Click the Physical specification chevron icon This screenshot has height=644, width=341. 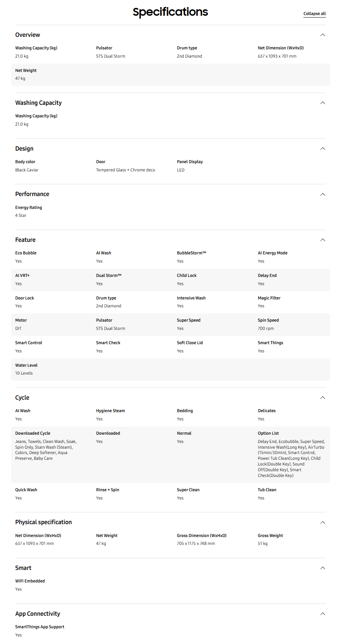coord(323,522)
